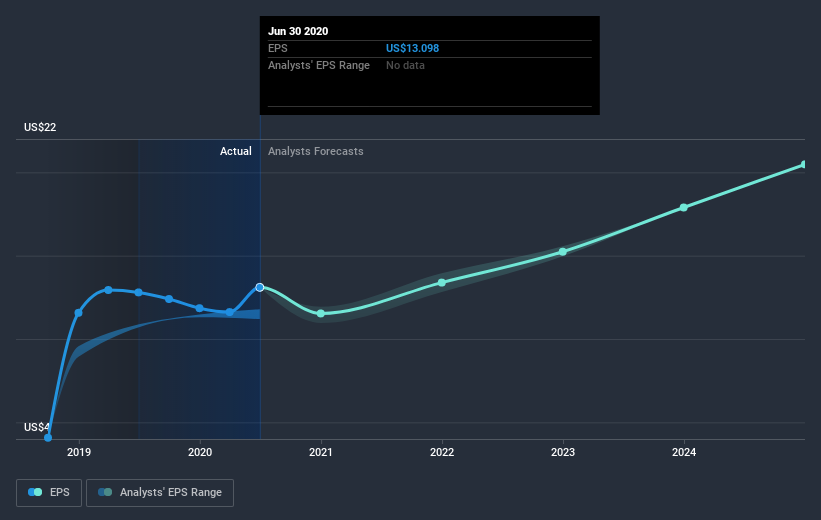Select the 2021 forecast data point
The height and width of the screenshot is (520, 821).
point(321,313)
